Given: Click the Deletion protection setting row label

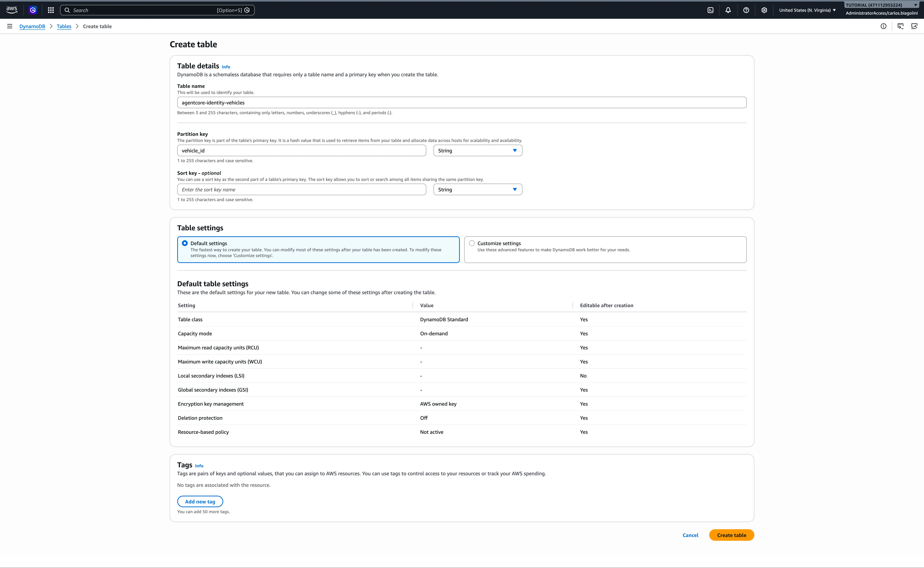Looking at the screenshot, I should coord(200,418).
